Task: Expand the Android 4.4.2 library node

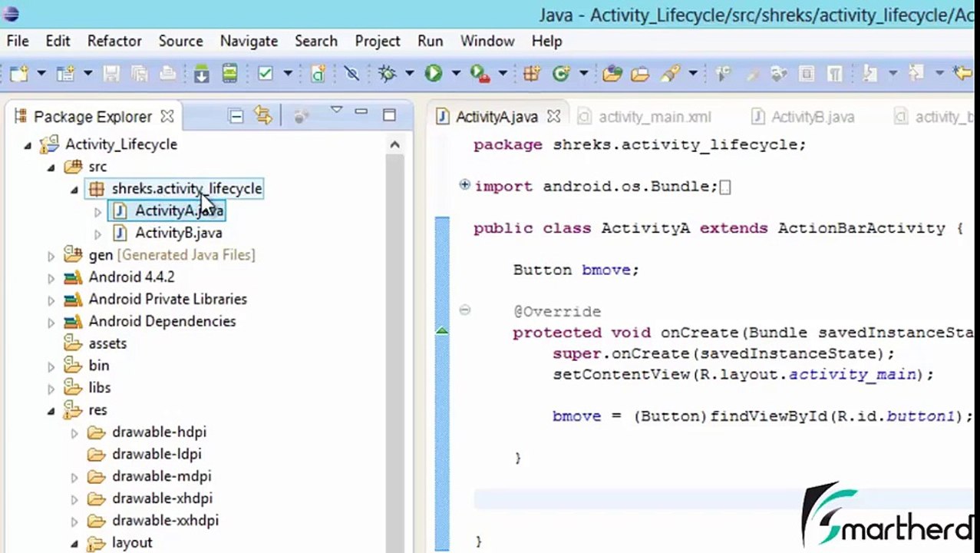Action: click(51, 278)
